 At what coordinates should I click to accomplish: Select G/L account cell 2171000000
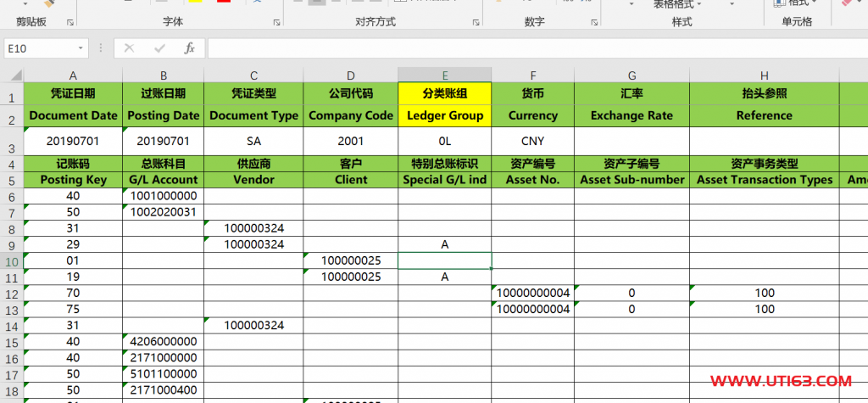coord(164,357)
